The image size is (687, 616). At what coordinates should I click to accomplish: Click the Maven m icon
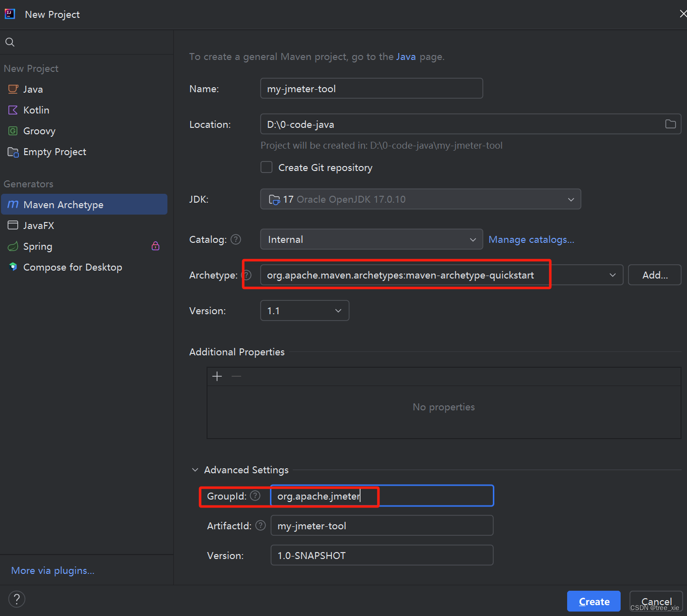point(13,205)
